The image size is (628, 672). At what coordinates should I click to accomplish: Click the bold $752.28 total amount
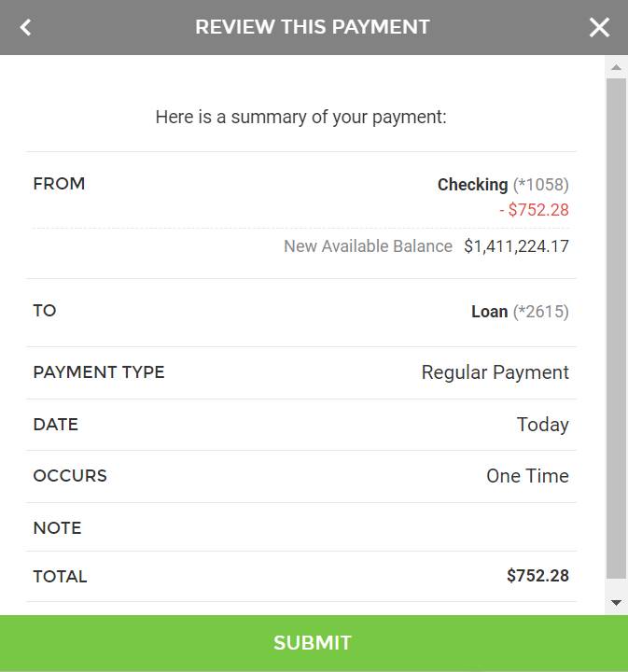pyautogui.click(x=537, y=576)
